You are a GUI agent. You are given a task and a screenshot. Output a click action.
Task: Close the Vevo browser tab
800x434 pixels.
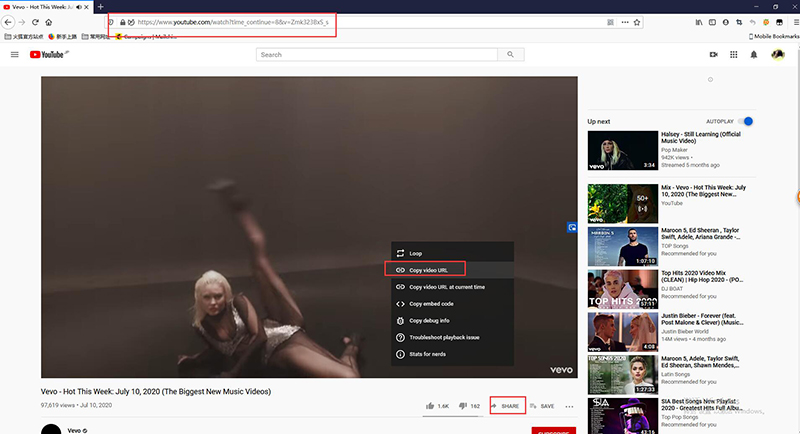(87, 7)
